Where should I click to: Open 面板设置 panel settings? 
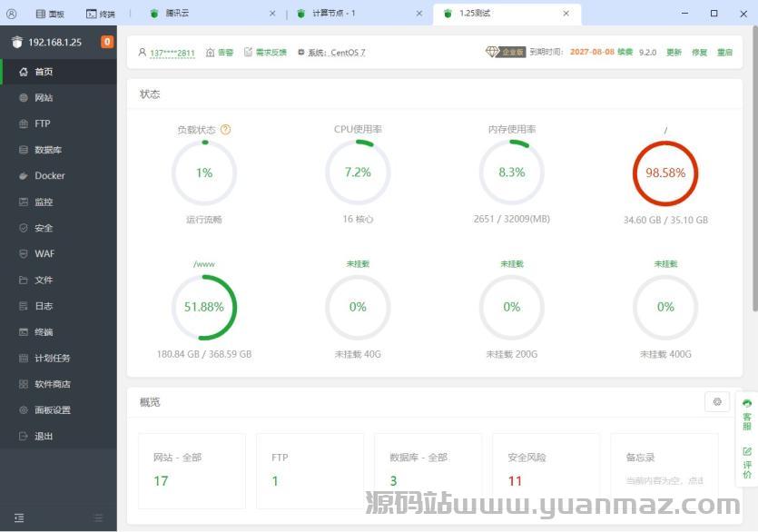(x=58, y=410)
